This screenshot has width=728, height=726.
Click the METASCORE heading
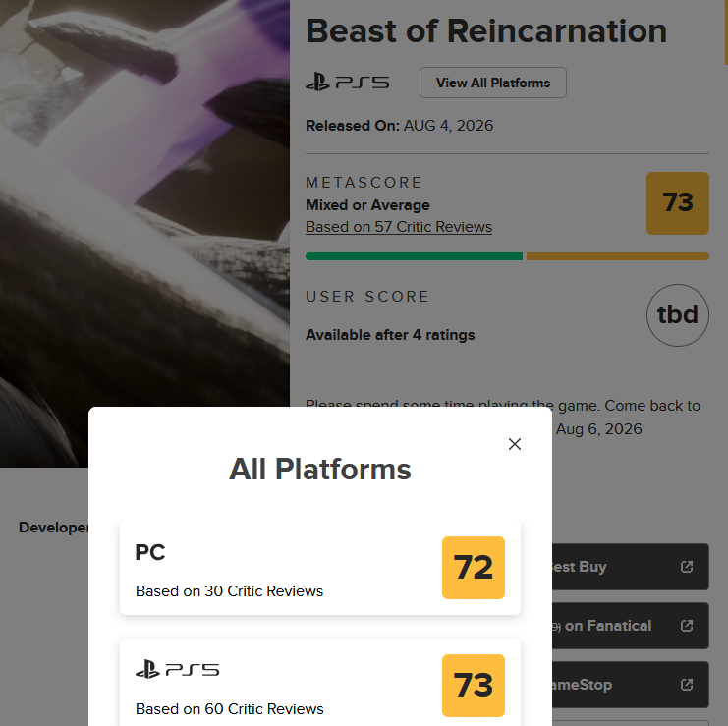click(x=364, y=183)
